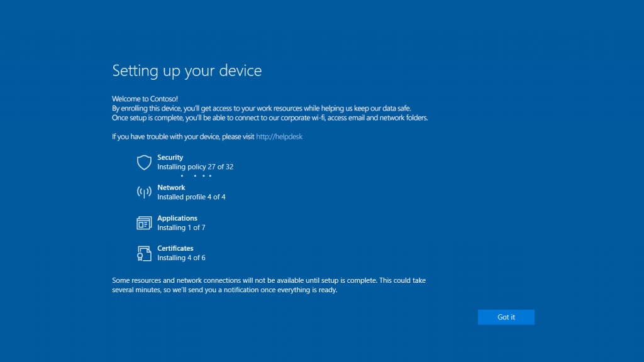The image size is (644, 362).
Task: Select the Network category label
Action: point(171,188)
